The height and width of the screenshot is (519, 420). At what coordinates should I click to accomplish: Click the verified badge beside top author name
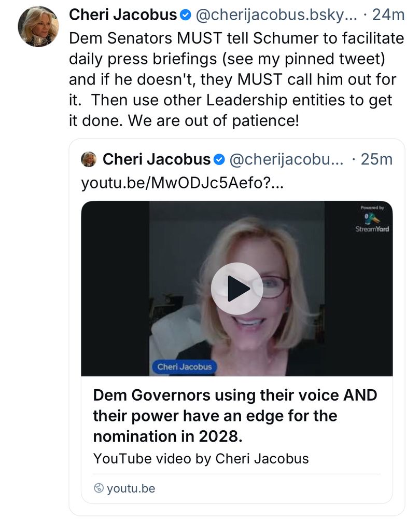coord(186,15)
